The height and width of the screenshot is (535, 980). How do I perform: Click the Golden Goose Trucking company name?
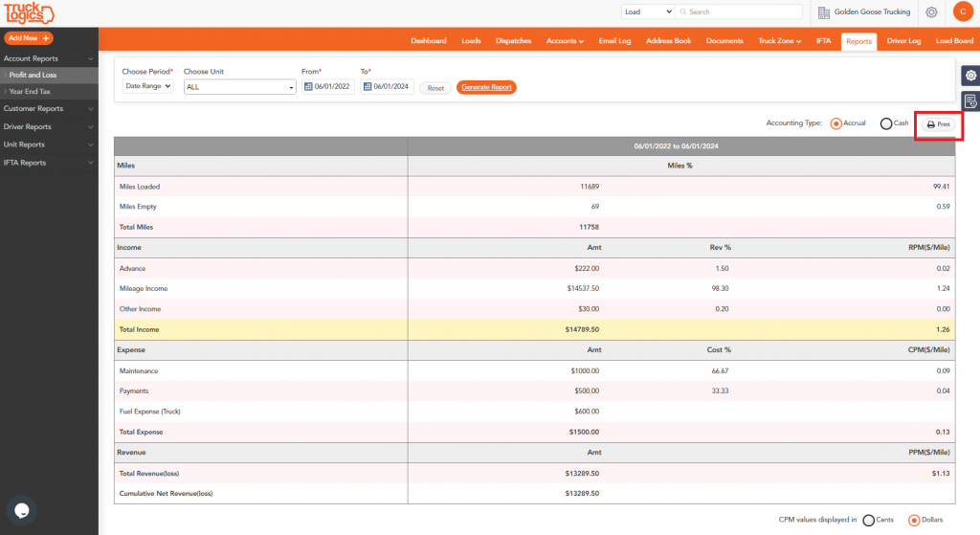[872, 11]
